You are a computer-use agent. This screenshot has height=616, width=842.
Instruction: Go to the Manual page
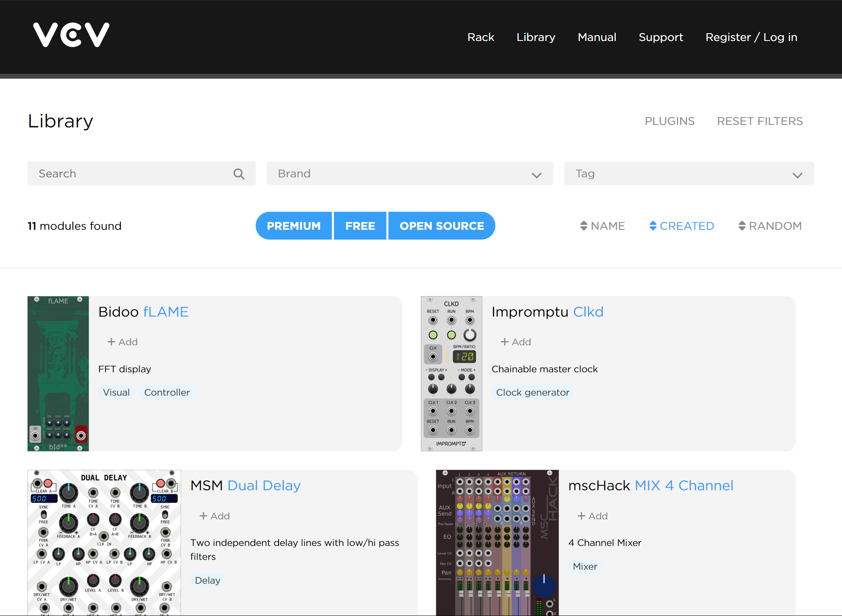click(x=597, y=37)
